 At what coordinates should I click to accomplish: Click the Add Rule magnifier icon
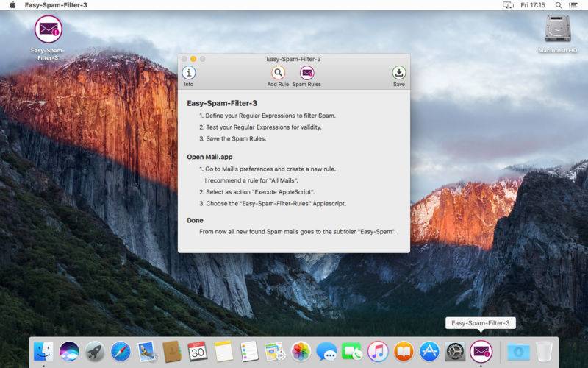point(278,73)
